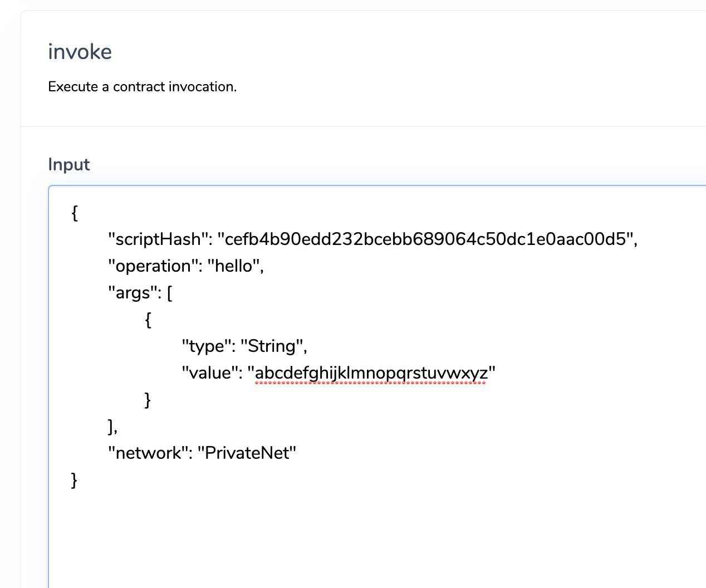Click the "Execute a contract invocation." description
Viewport: 706px width, 588px height.
coord(142,87)
